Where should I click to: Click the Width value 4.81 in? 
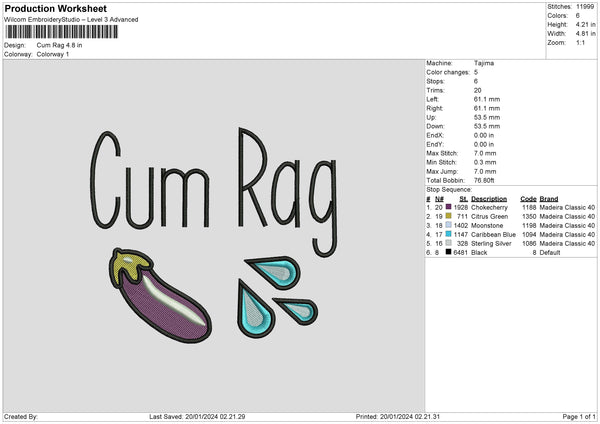tap(585, 34)
